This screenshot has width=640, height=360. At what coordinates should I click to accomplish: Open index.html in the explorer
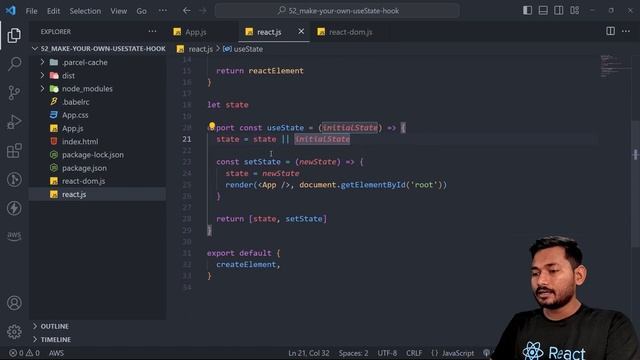coord(98,142)
